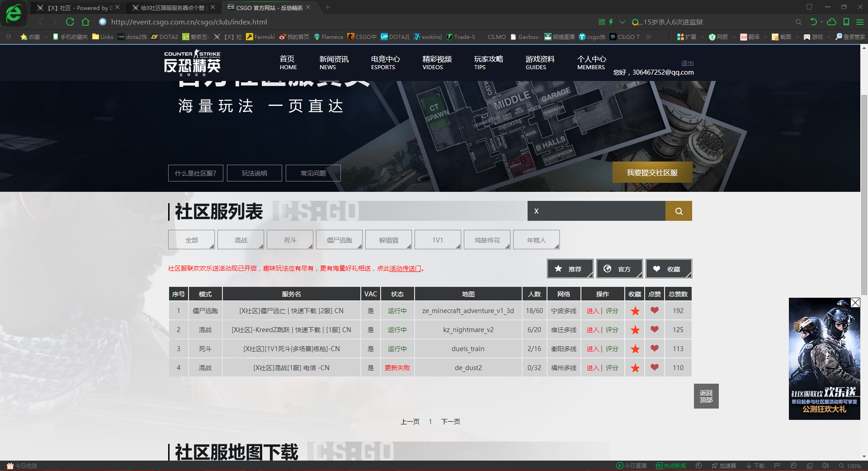Open the 电竞中心 ESPORTS menu
Image resolution: width=868 pixels, height=471 pixels.
[x=385, y=62]
